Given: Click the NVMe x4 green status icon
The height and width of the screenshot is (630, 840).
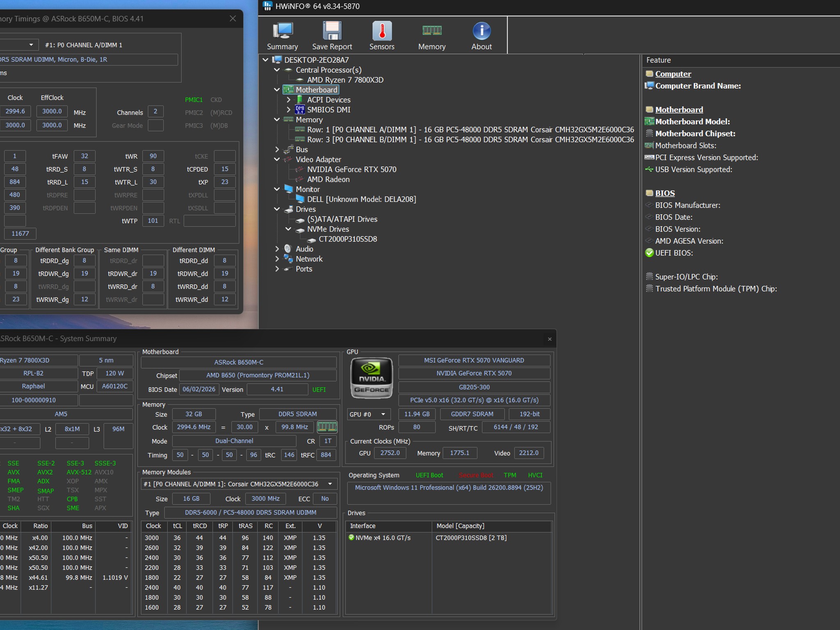Looking at the screenshot, I should click(351, 537).
